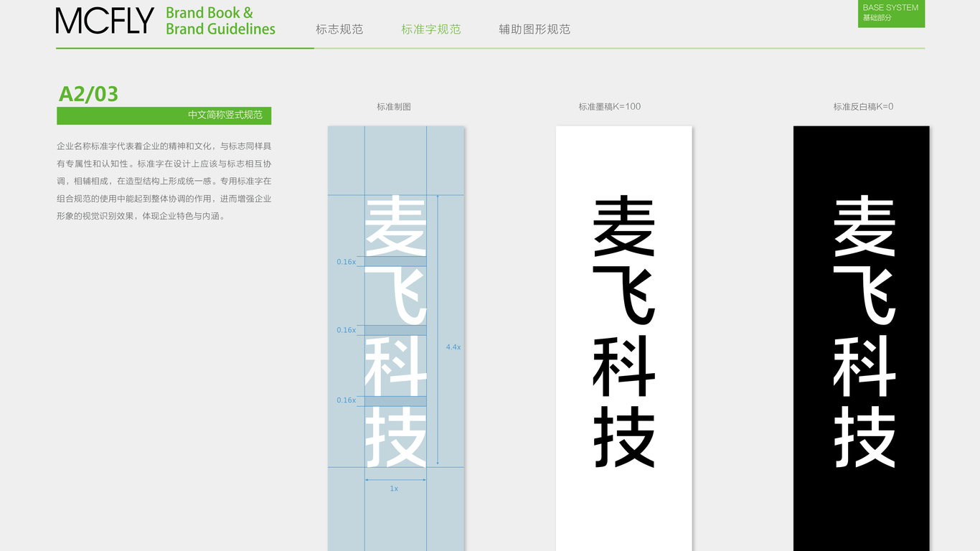The height and width of the screenshot is (551, 980).
Task: Switch to the 辅助图形规范 tab
Action: tap(534, 29)
